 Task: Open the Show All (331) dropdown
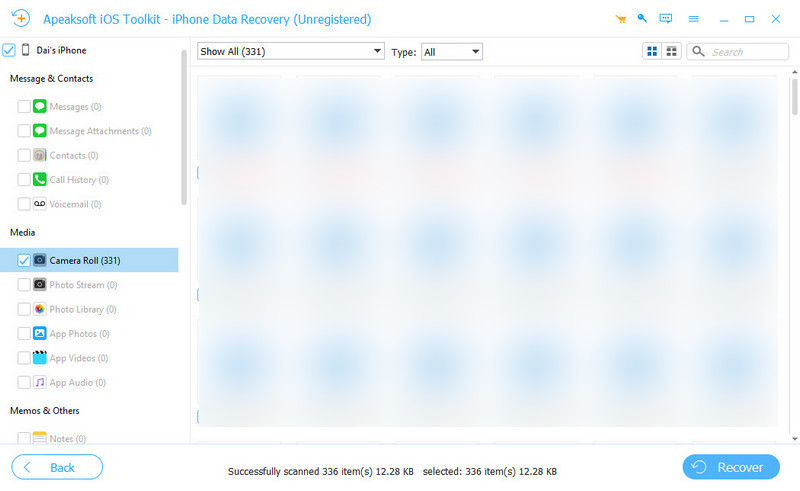(290, 51)
